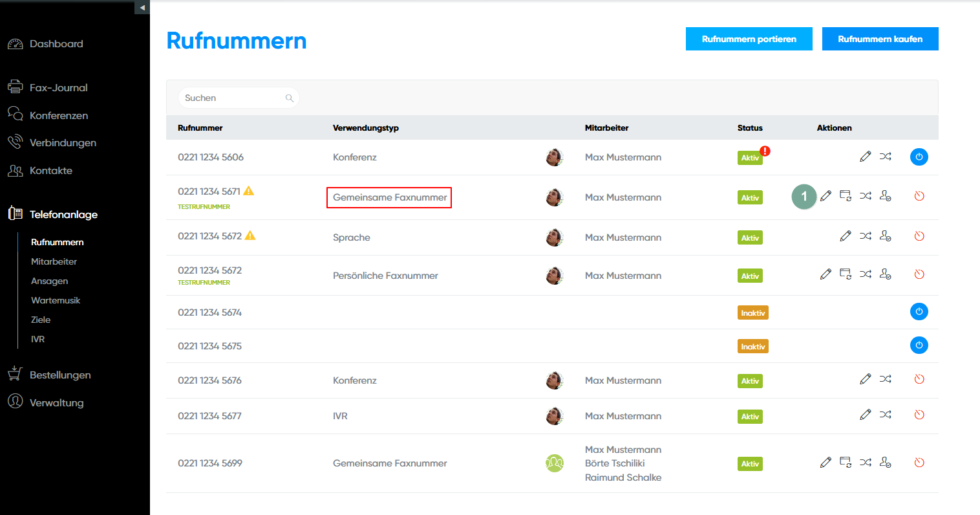Click yellow warning triangle beside 0221 1234 5671
980x515 pixels.
click(249, 191)
